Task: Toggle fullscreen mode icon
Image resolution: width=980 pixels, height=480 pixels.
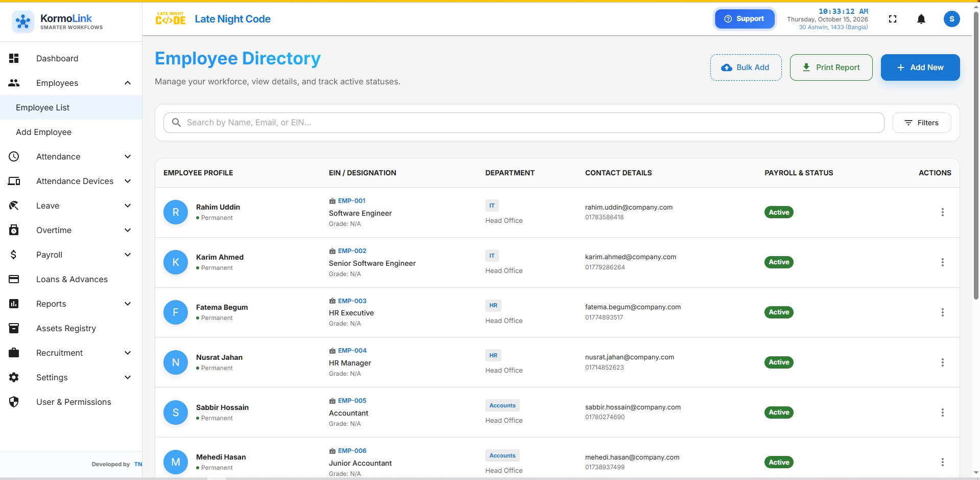Action: pyautogui.click(x=893, y=19)
